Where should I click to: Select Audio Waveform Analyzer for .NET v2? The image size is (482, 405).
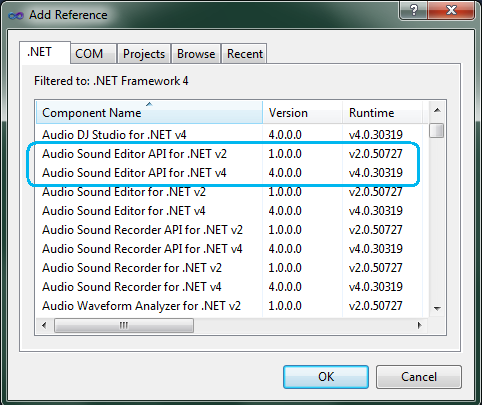pos(141,306)
